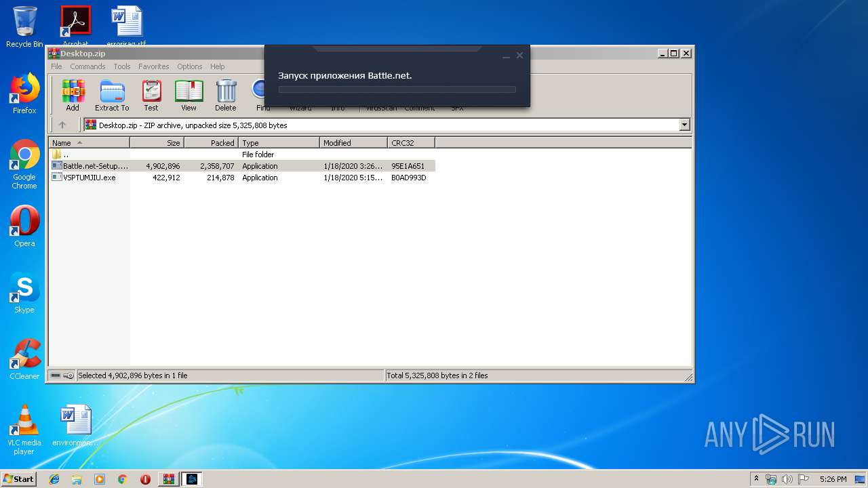868x488 pixels.
Task: Click Opera icon in taskbar
Action: [x=145, y=479]
